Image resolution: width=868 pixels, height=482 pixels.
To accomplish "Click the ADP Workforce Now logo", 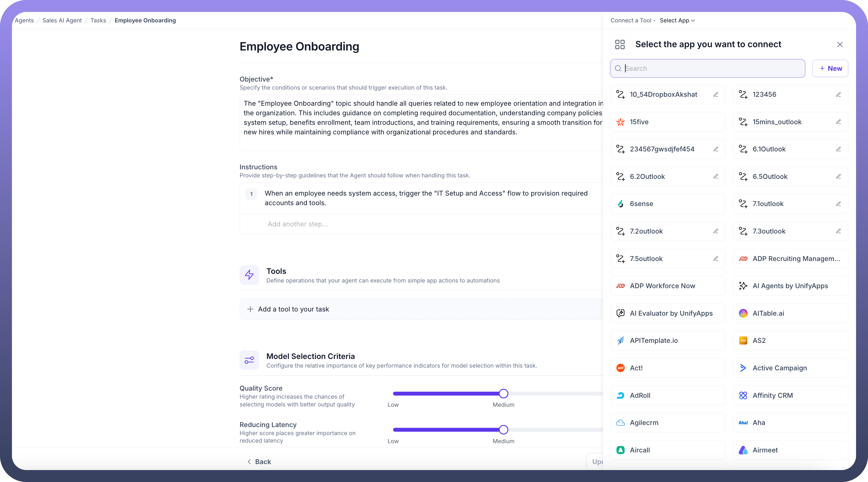I will pos(620,286).
